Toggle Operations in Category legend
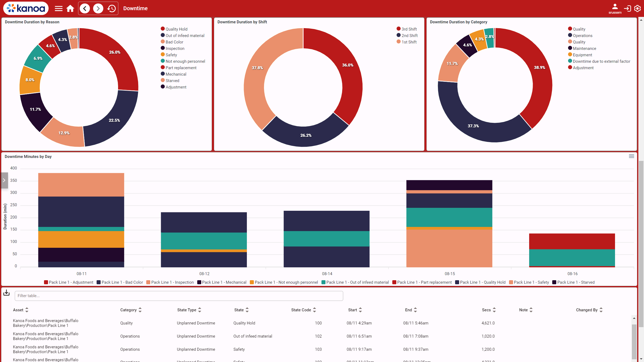This screenshot has width=644, height=362. point(580,35)
